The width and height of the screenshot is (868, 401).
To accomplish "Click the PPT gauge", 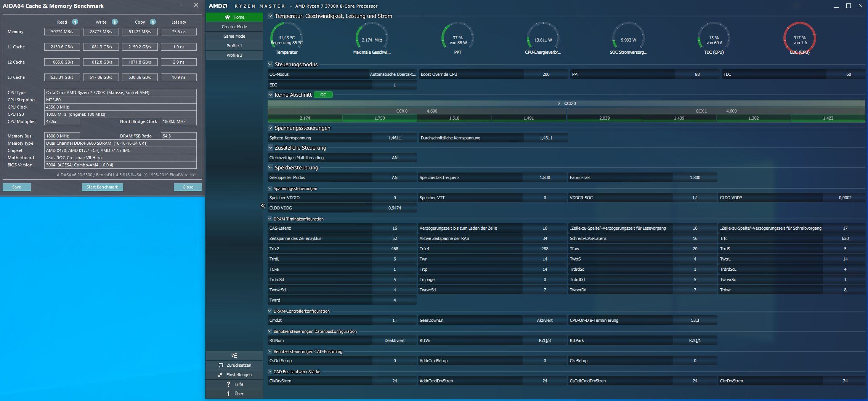I will click(458, 38).
